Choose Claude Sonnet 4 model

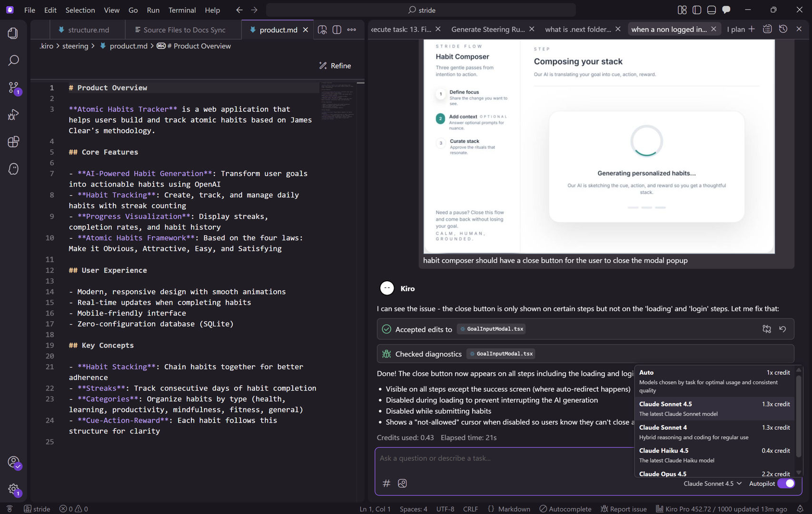coord(714,432)
